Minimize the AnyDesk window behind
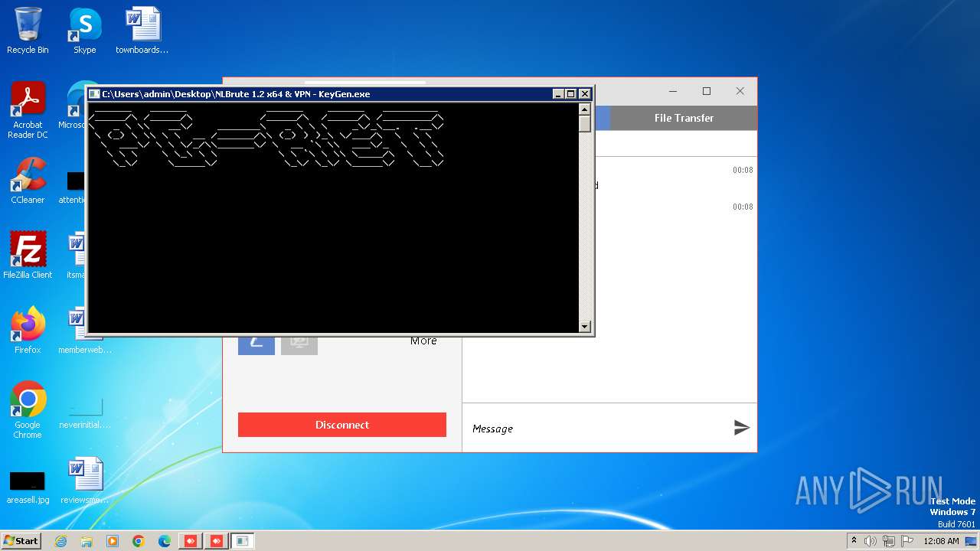 [x=673, y=91]
